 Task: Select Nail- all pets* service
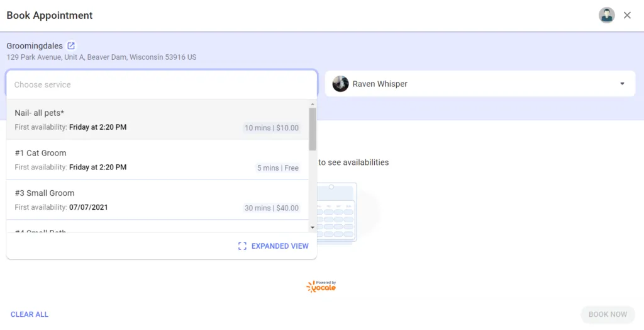point(157,120)
